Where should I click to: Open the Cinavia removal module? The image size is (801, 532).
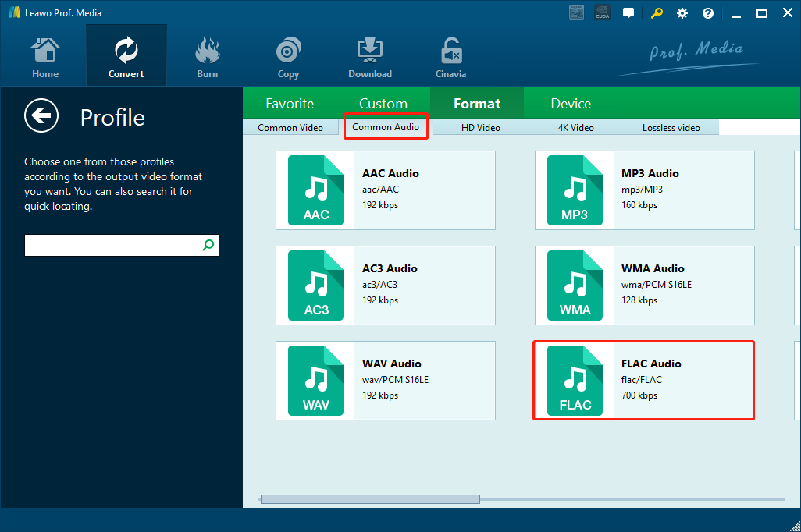[x=450, y=59]
